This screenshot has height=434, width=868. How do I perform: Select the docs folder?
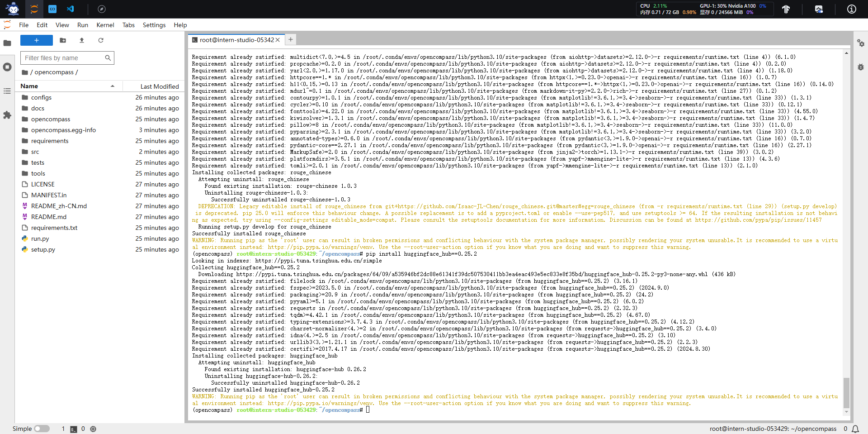coord(100,108)
